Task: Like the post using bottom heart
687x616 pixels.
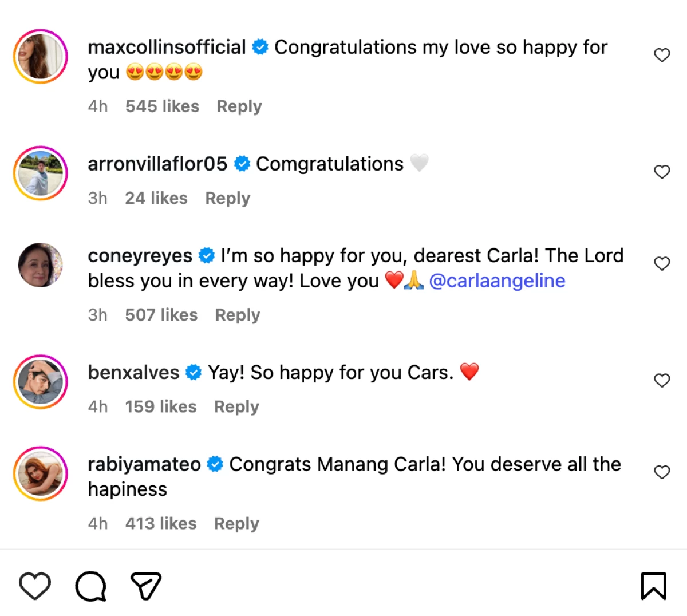Action: 35,586
